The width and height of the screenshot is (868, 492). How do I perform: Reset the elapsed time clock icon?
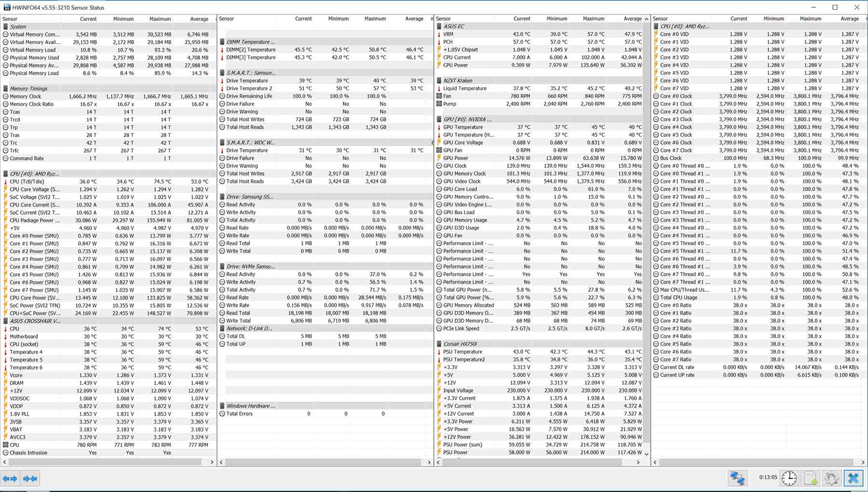coord(789,478)
